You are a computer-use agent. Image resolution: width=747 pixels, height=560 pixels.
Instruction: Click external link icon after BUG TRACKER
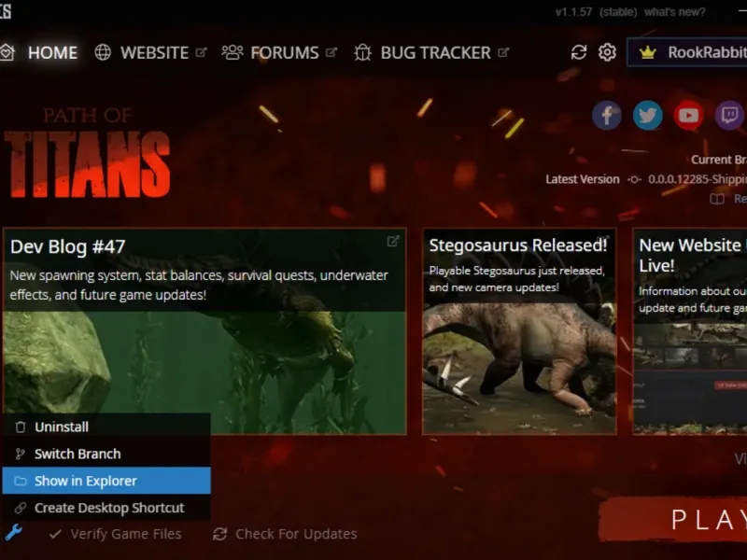pos(503,52)
